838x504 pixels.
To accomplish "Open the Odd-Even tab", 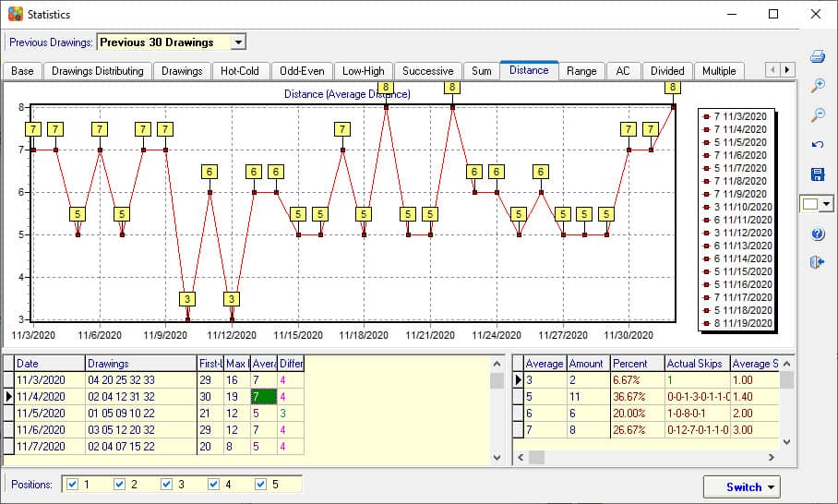I will click(302, 71).
